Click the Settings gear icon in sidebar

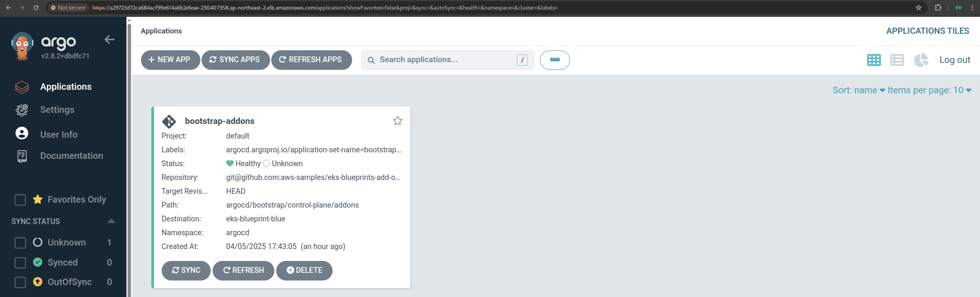point(22,110)
